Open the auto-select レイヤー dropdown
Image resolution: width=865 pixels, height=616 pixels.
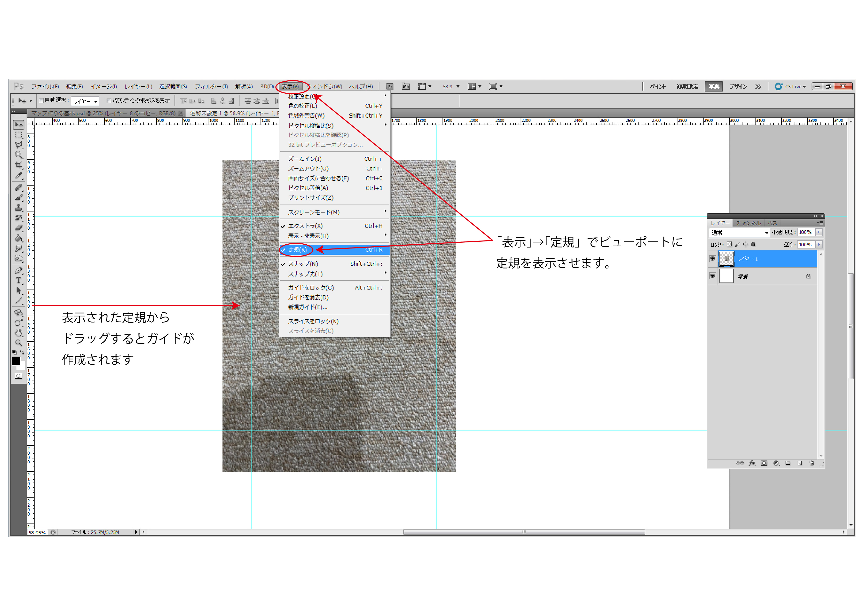[x=86, y=101]
